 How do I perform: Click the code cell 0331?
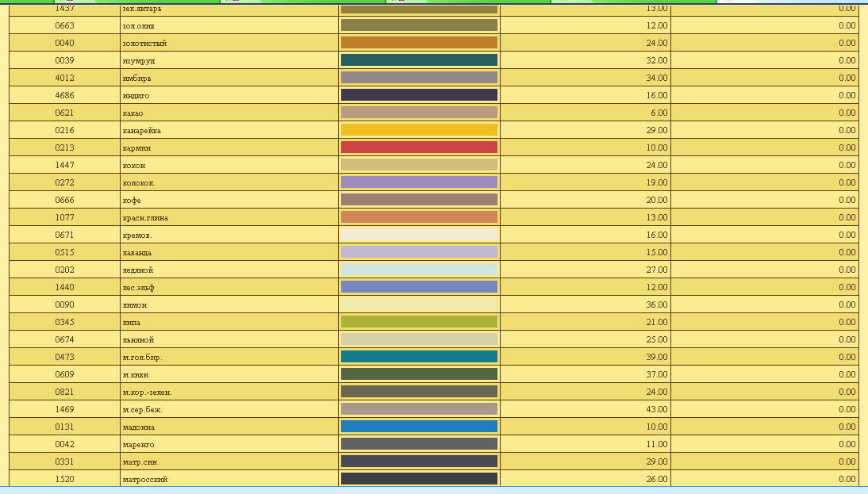coord(65,461)
